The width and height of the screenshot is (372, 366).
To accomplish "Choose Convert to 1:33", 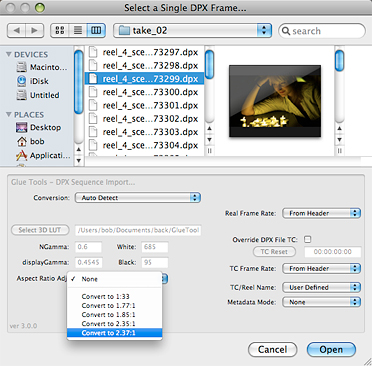I will point(114,296).
